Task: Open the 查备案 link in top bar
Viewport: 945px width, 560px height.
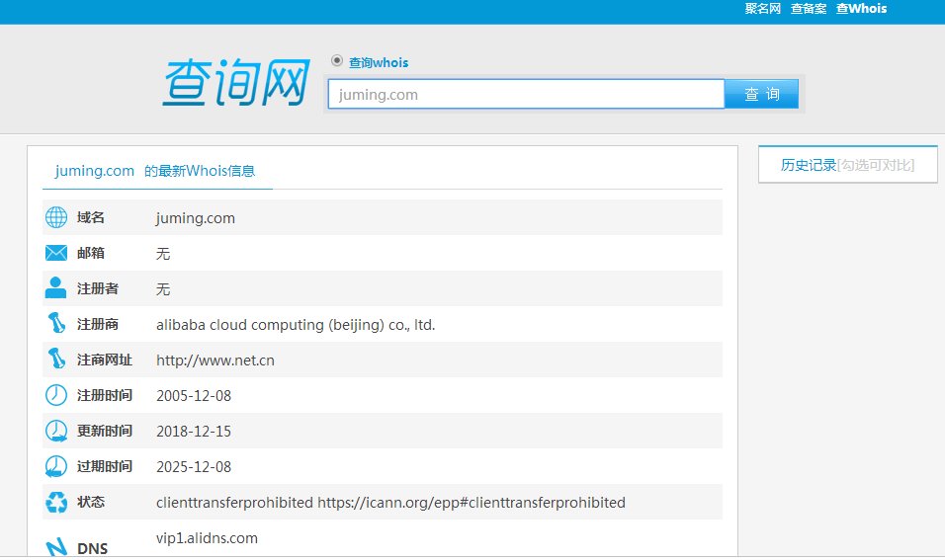Action: point(809,9)
